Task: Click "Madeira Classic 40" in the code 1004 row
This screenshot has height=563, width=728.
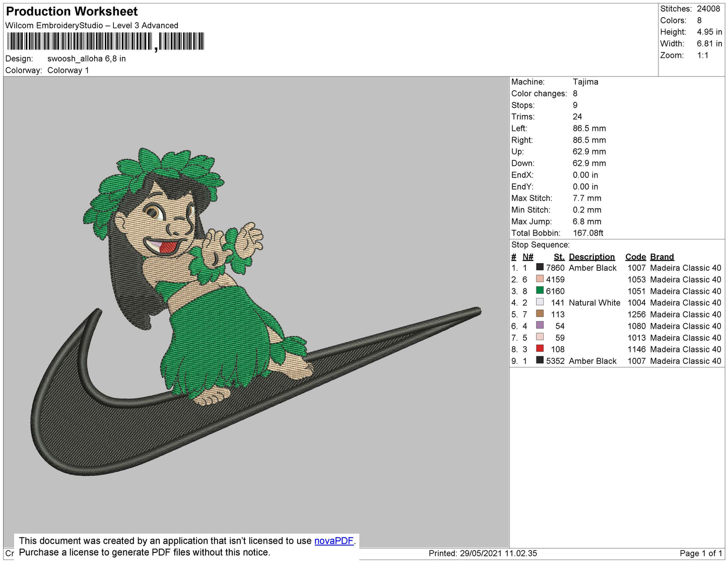Action: [686, 302]
